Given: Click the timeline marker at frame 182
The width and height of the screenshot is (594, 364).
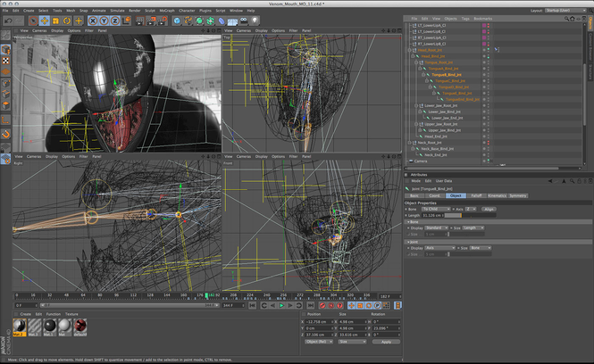Looking at the screenshot, I should [207, 295].
